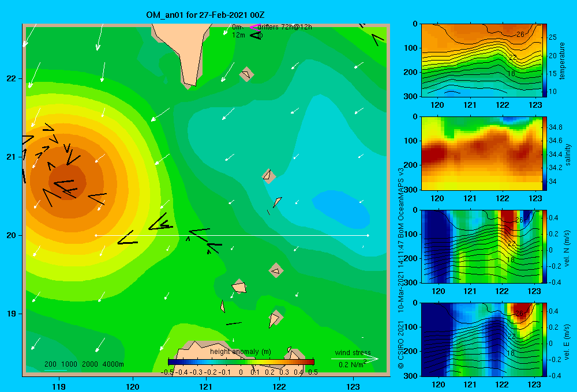
Task: Click the black 12m drifter arrow in legend
Action: point(256,35)
